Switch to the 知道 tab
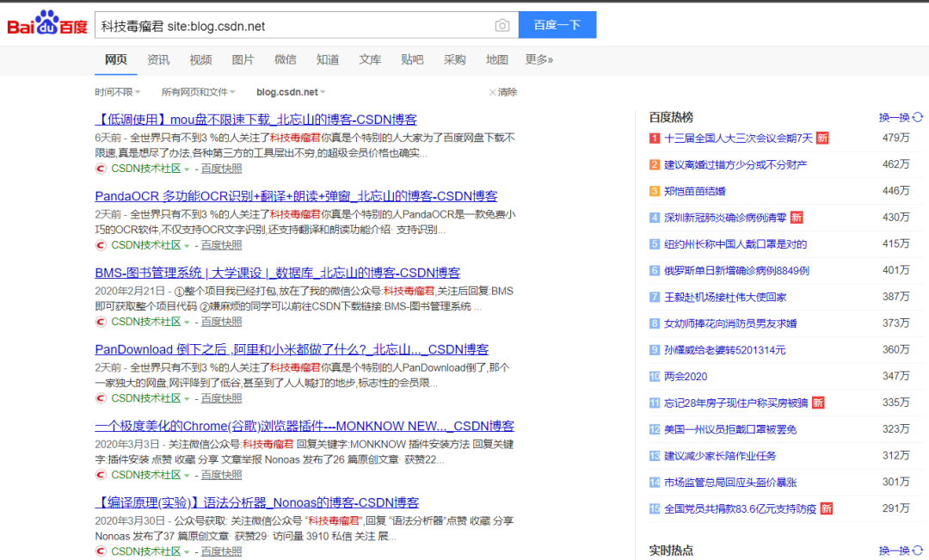The height and width of the screenshot is (560, 929). (328, 60)
